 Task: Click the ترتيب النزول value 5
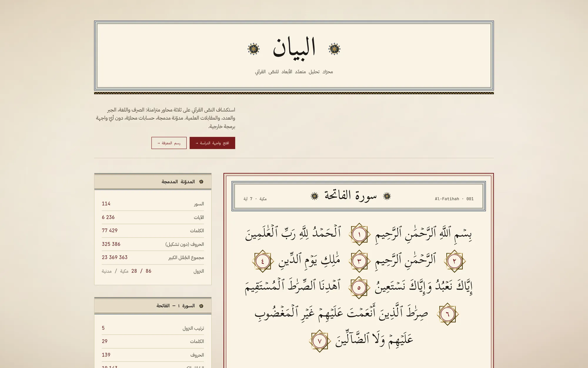[x=103, y=328]
